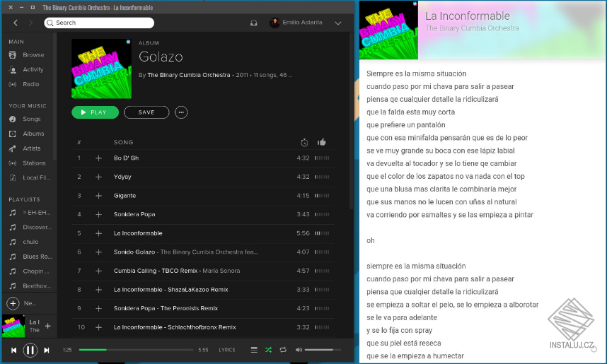Viewport: 607px width, 364px height.
Task: Add Gigante to library
Action: (99, 196)
